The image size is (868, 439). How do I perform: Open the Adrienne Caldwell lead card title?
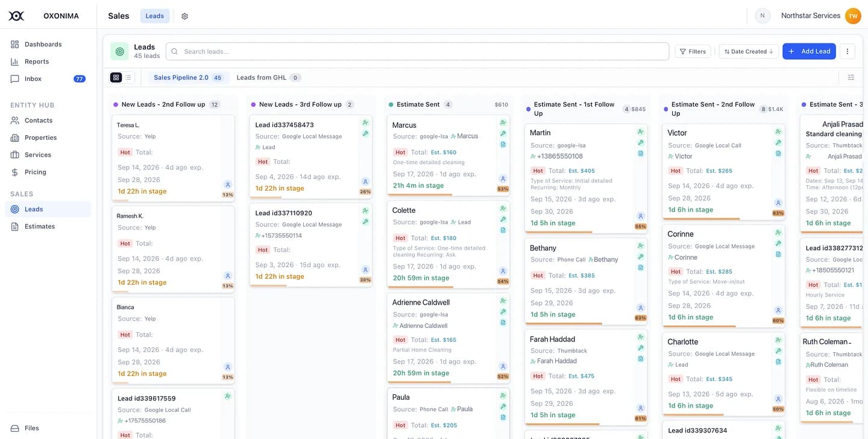pyautogui.click(x=421, y=303)
